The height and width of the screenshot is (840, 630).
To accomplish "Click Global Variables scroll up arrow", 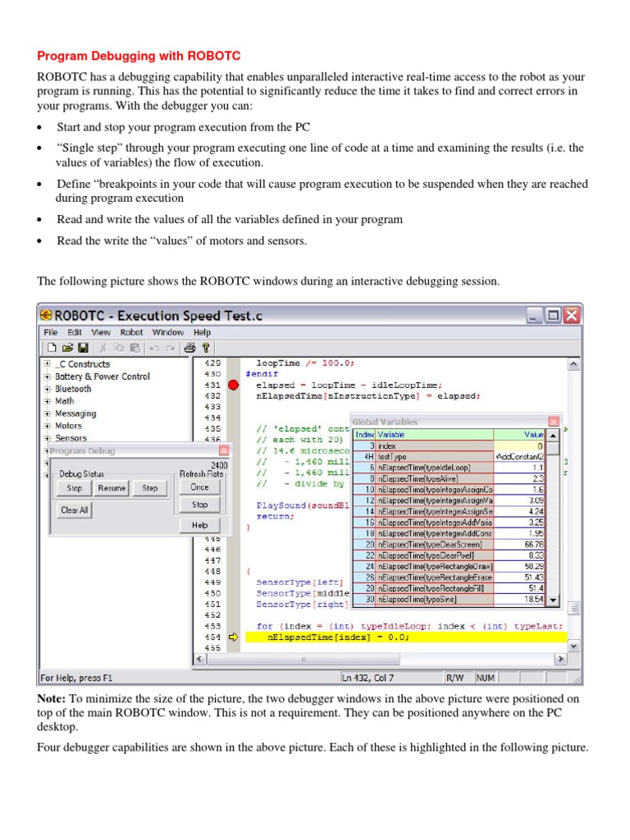I will (x=554, y=436).
